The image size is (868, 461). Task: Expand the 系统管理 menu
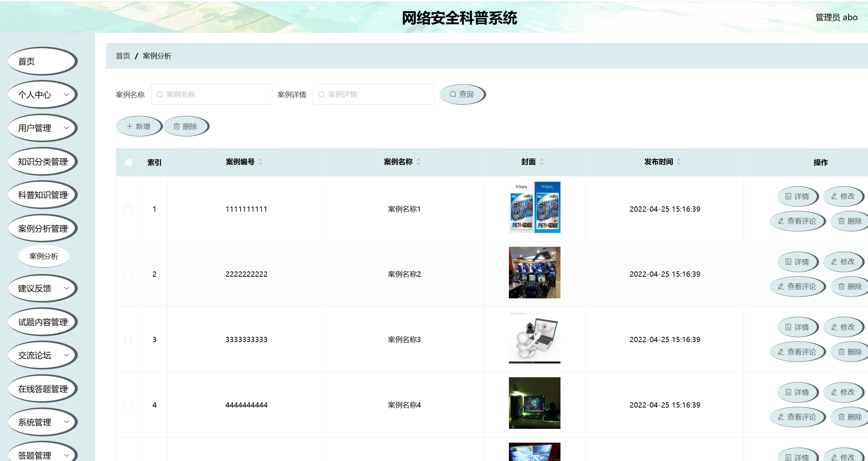42,422
